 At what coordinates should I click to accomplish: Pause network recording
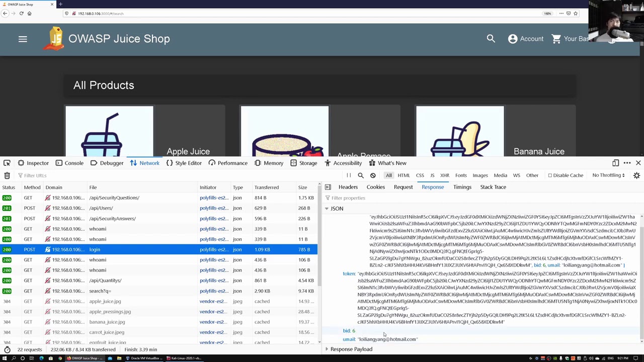tap(349, 175)
